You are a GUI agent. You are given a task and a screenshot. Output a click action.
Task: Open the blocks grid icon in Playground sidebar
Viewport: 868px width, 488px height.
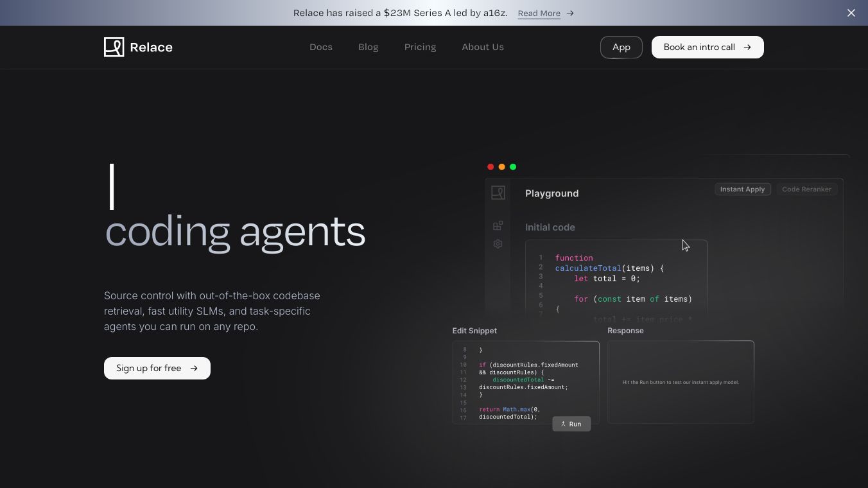pos(498,225)
